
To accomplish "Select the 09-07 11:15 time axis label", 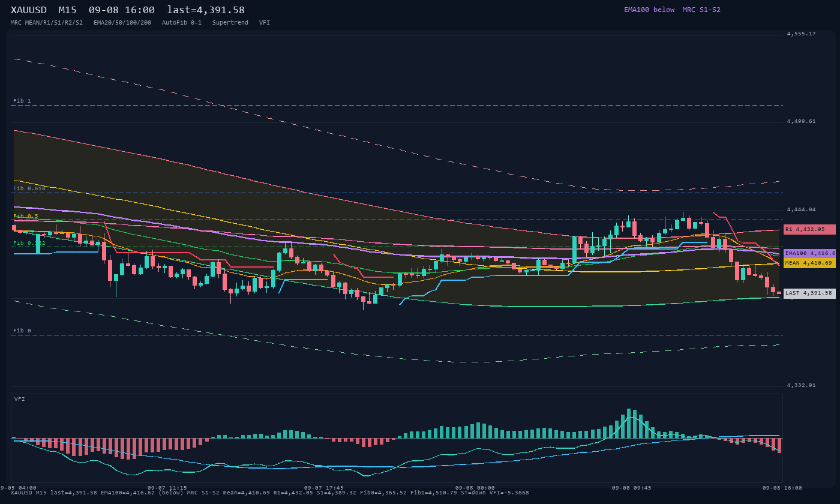I will point(167,488).
